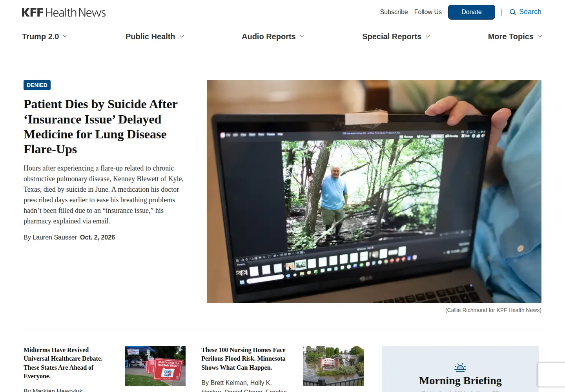Open the More Topics menu item
Screen dimensions: 565x392
[x=510, y=36]
